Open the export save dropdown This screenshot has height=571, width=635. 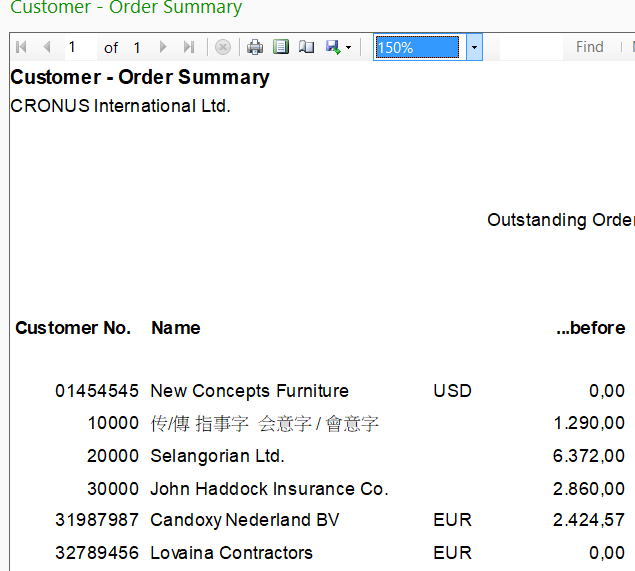(338, 47)
